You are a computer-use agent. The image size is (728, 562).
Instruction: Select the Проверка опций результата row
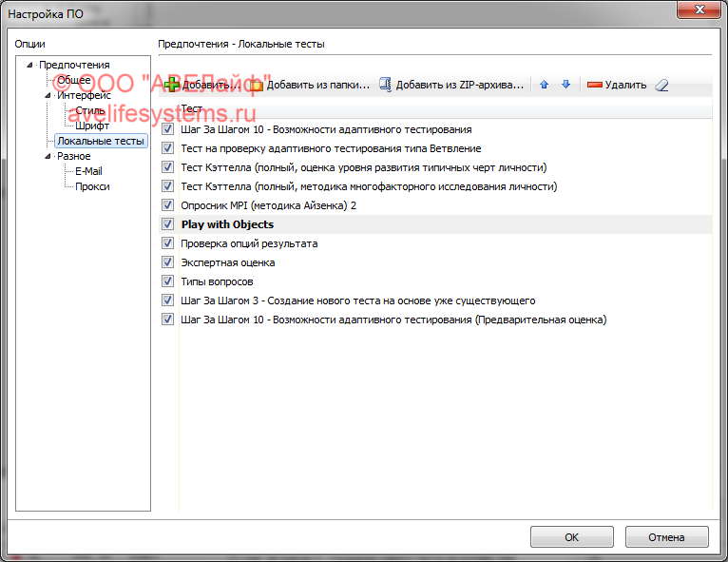click(x=249, y=243)
